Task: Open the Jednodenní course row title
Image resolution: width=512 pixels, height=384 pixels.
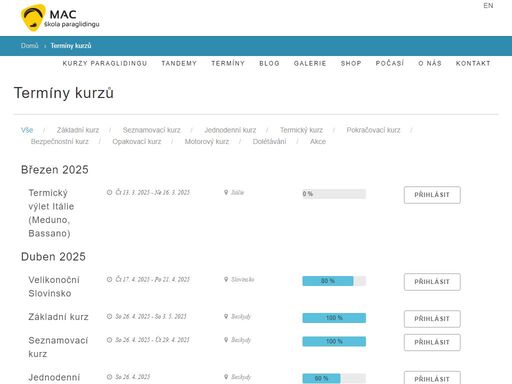Action: pos(54,377)
